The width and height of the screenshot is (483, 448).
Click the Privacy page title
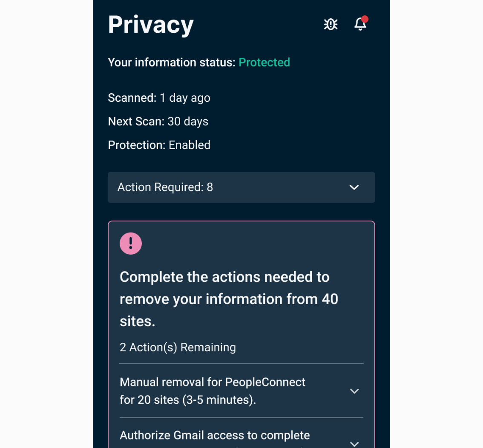(x=151, y=24)
